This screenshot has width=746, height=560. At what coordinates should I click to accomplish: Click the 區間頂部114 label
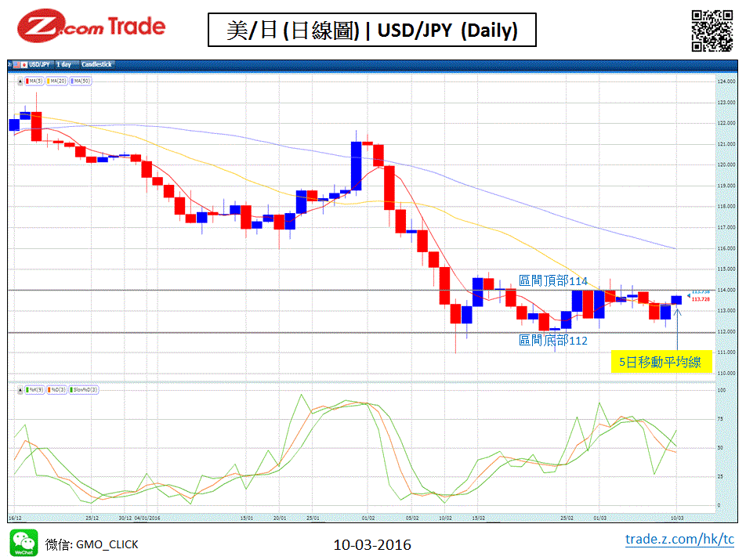553,280
